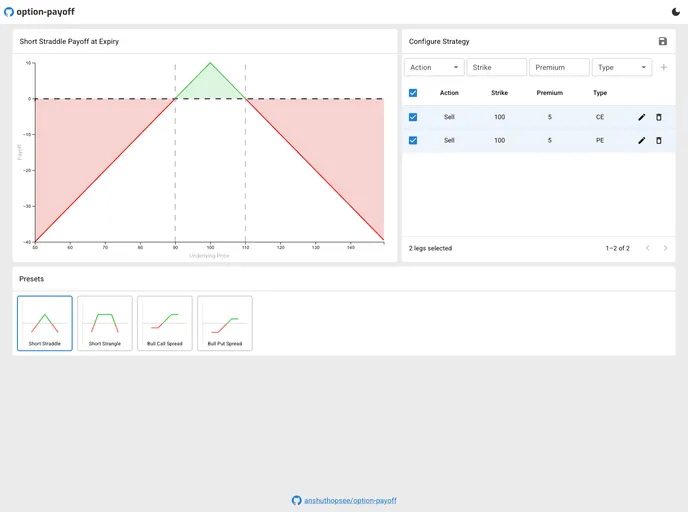Click the GitHub logo next to option-payoff title

point(9,12)
